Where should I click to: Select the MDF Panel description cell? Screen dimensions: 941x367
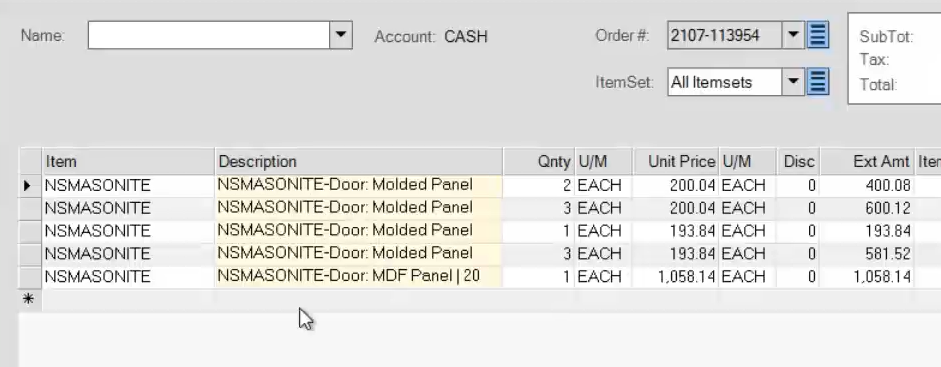coord(358,276)
